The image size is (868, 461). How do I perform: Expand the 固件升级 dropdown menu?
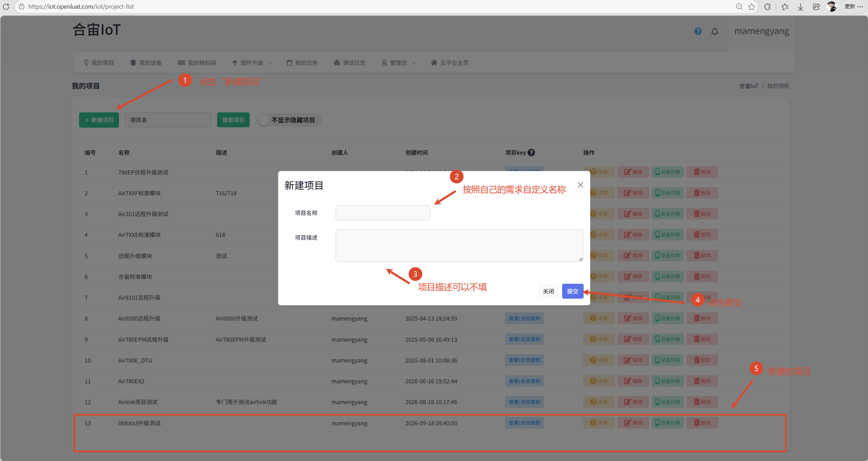pos(252,63)
